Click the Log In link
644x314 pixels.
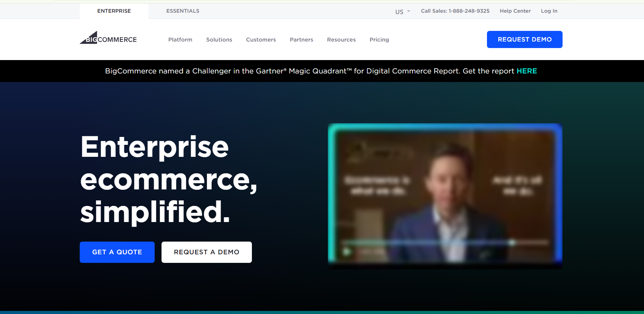pyautogui.click(x=549, y=11)
